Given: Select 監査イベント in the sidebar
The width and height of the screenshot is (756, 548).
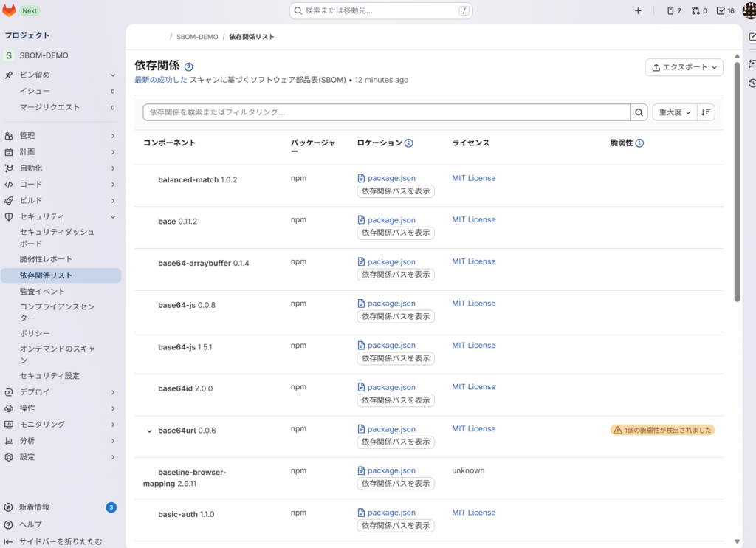Looking at the screenshot, I should (x=42, y=292).
